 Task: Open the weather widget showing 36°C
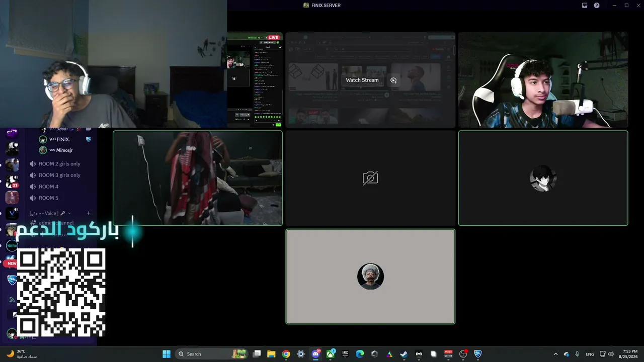click(x=22, y=354)
